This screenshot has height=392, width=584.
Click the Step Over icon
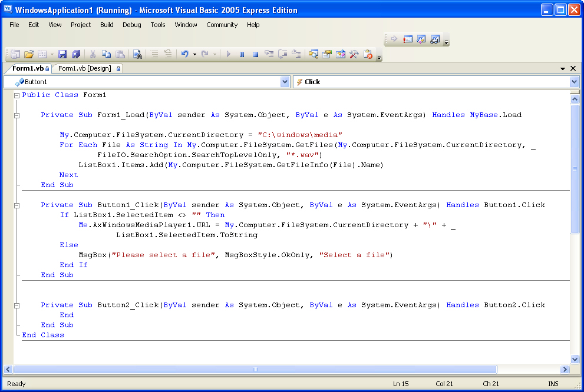(x=283, y=54)
